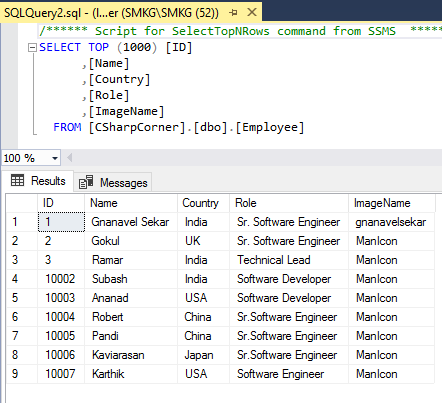Click the cell with ID 10007

(x=61, y=374)
